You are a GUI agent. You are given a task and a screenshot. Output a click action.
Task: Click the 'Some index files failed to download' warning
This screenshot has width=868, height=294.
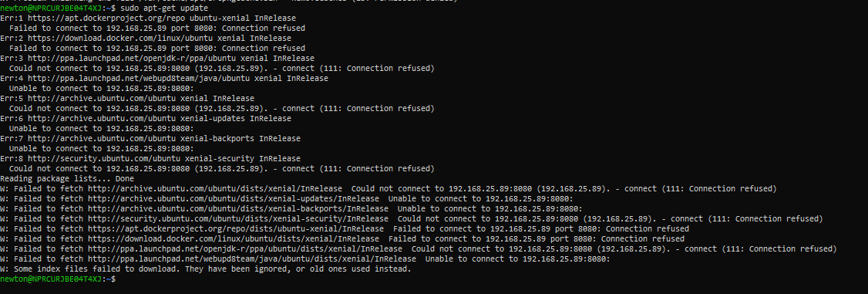pyautogui.click(x=206, y=269)
